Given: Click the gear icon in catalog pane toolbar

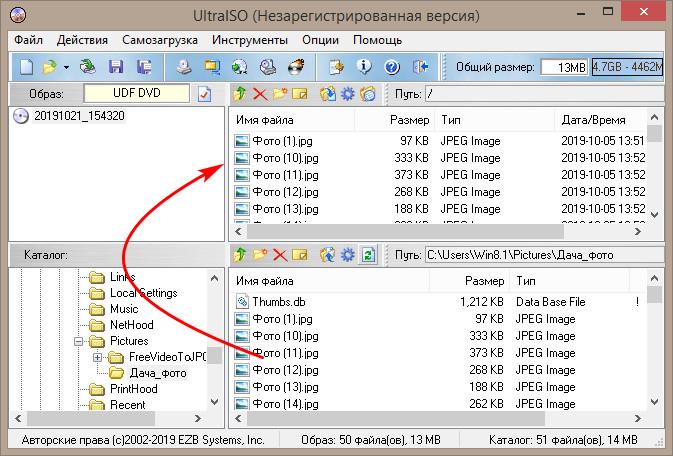Looking at the screenshot, I should (348, 255).
